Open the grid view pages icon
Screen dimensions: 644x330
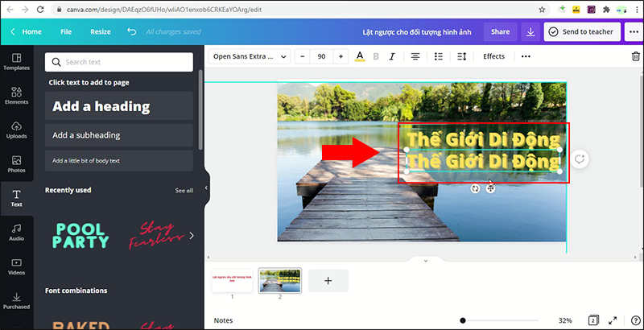point(593,320)
